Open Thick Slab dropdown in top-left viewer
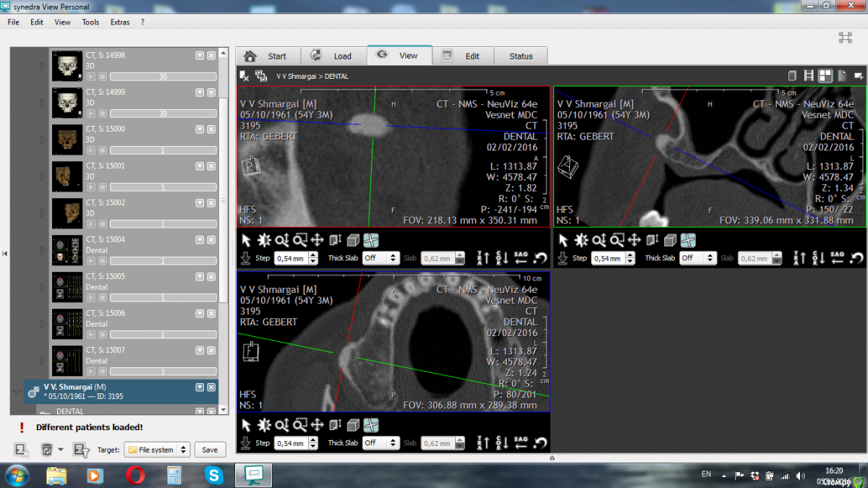Image resolution: width=868 pixels, height=488 pixels. [381, 258]
